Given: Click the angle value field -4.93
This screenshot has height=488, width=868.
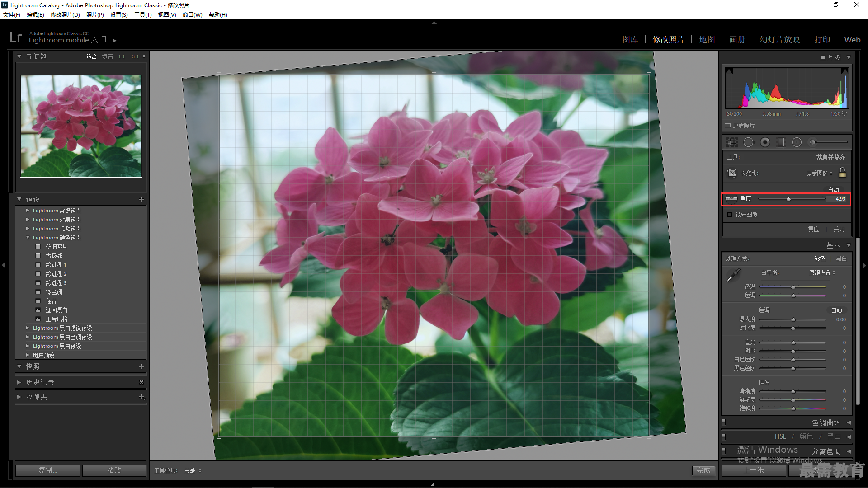Looking at the screenshot, I should coord(838,199).
